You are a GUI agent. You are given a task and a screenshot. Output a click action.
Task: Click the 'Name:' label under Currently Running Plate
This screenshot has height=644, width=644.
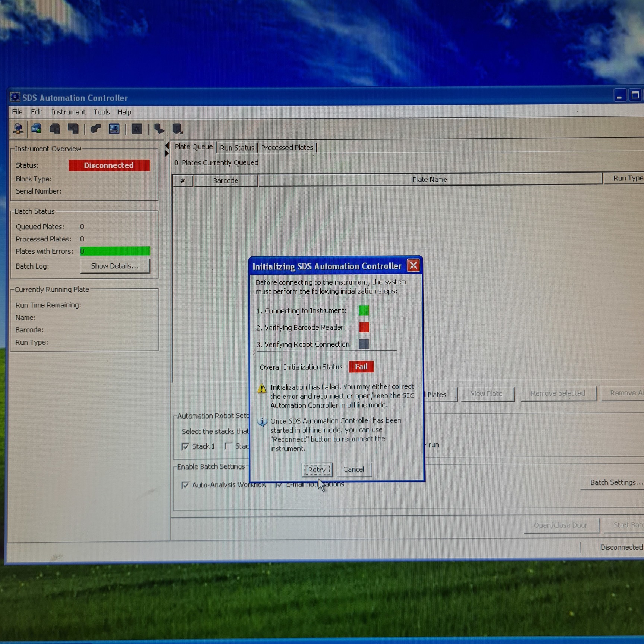coord(25,318)
